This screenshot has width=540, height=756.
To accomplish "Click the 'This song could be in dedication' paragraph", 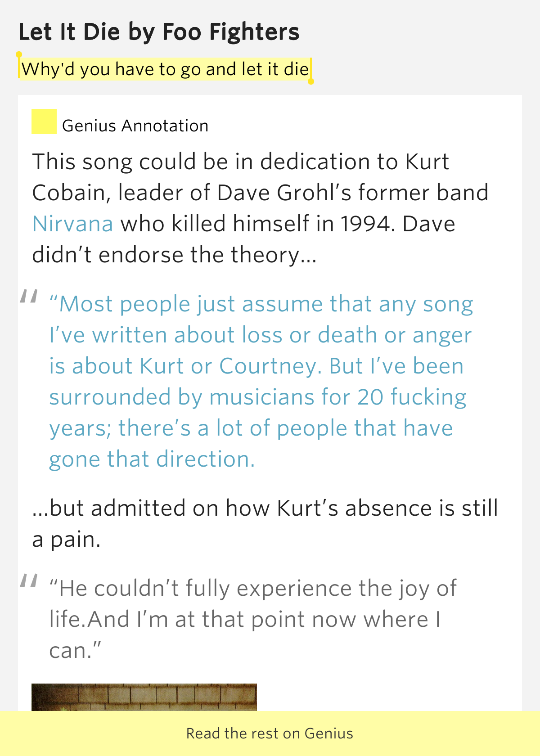I will (x=260, y=208).
